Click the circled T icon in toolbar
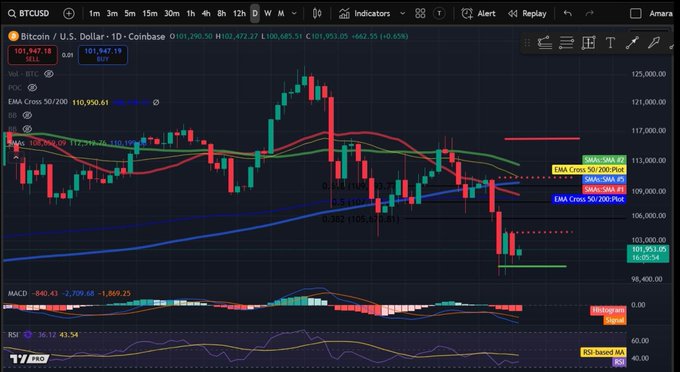The width and height of the screenshot is (680, 372). coord(439,13)
